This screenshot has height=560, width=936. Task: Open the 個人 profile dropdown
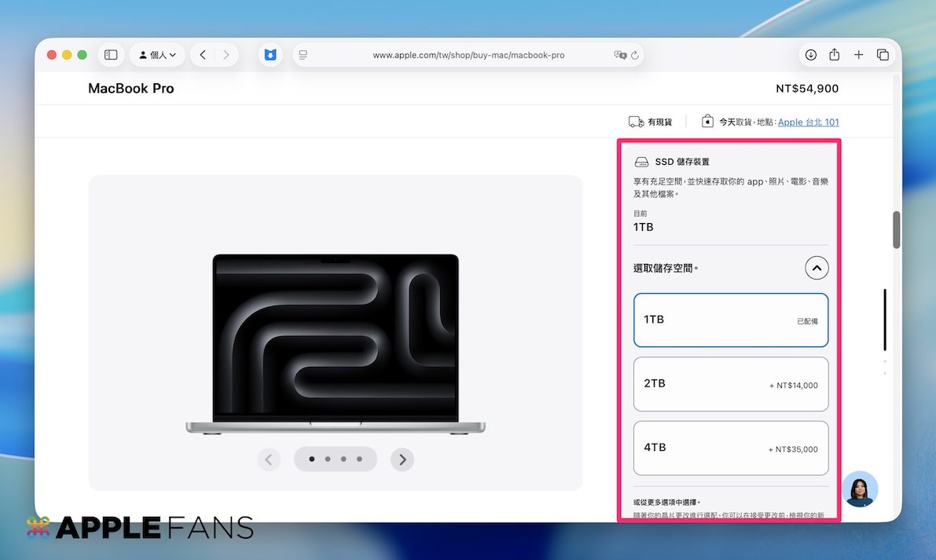click(157, 55)
